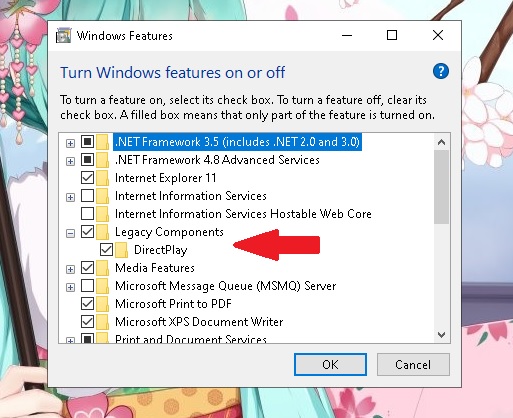The height and width of the screenshot is (418, 513).
Task: Select the DirectPlay label
Action: tap(161, 250)
